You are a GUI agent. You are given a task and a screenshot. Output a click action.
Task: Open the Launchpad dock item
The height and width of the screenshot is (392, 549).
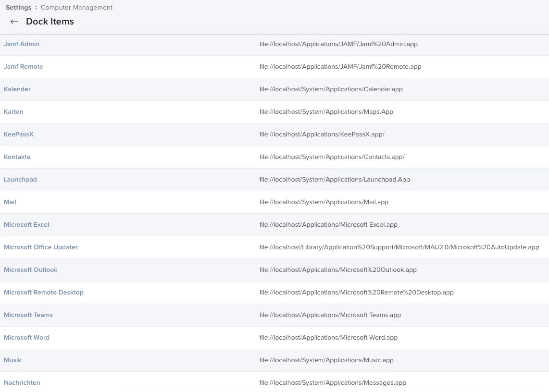coord(20,180)
